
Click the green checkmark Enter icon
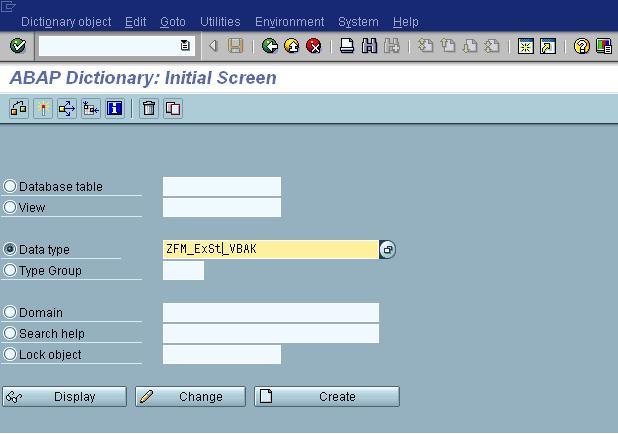pyautogui.click(x=18, y=46)
